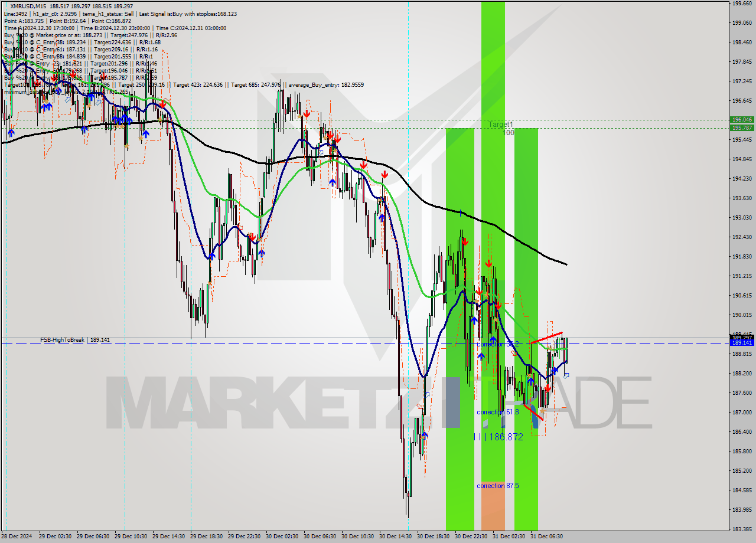Click 'Target:209.16' in the C_Entry61 line
Image resolution: width=756 pixels, height=543 pixels.
[x=110, y=49]
